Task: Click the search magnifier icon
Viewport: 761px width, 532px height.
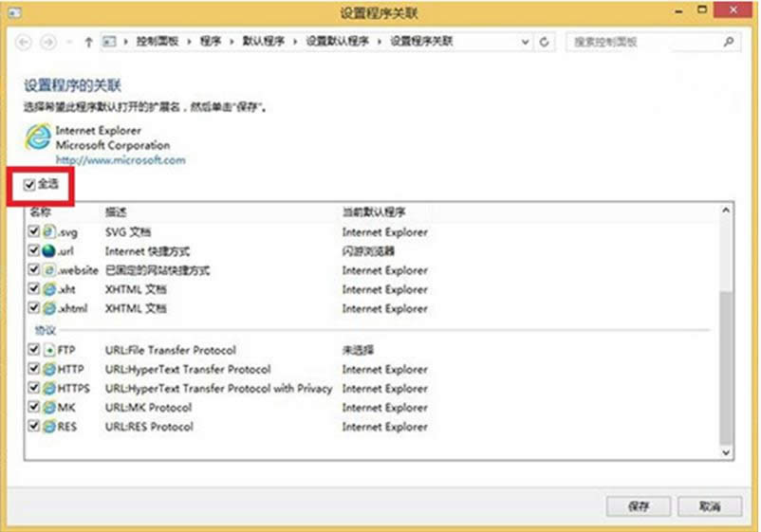Action: click(x=729, y=42)
